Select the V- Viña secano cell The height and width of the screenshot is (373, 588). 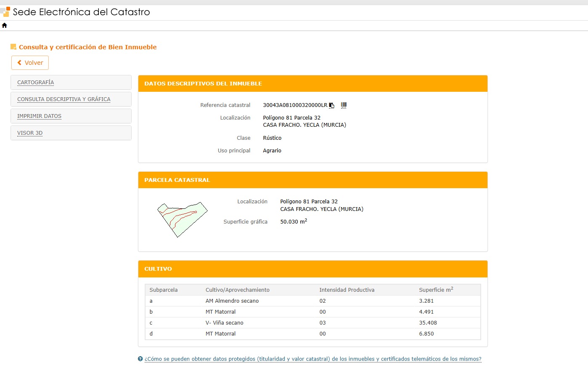(x=225, y=323)
